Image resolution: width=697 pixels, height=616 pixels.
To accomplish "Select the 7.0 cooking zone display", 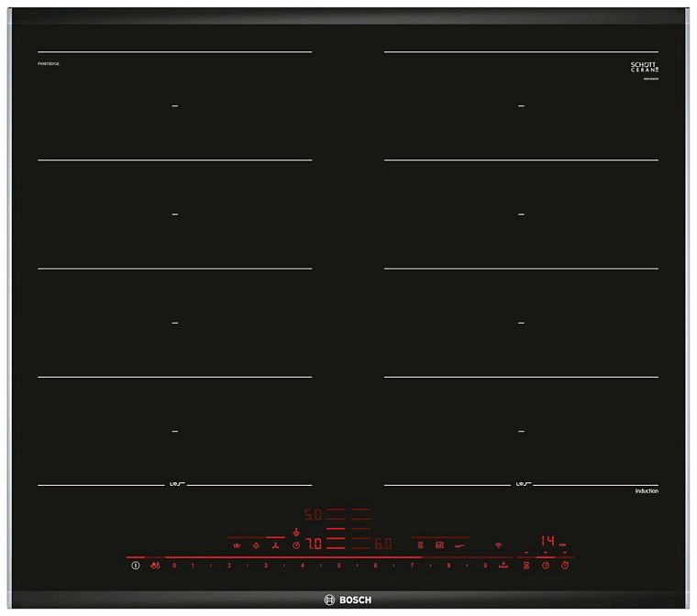I will [314, 544].
